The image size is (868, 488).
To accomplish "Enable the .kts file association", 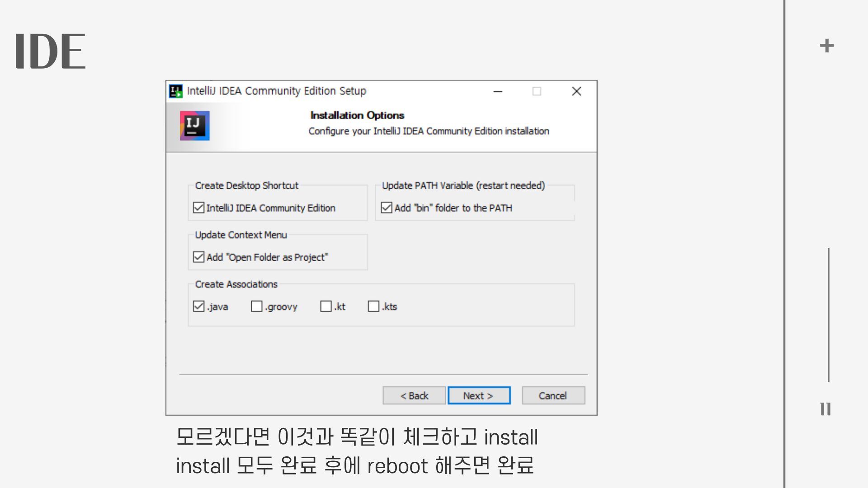I will pos(373,306).
